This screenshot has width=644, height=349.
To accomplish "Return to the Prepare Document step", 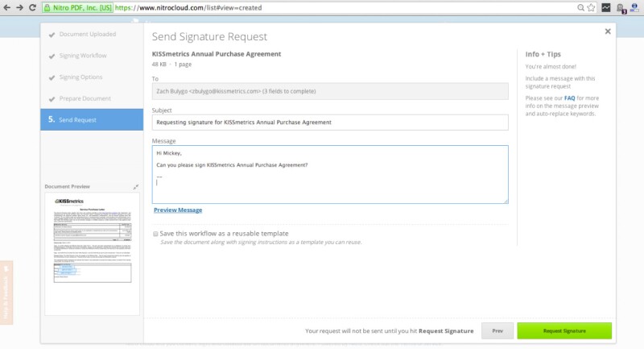I will pyautogui.click(x=85, y=98).
